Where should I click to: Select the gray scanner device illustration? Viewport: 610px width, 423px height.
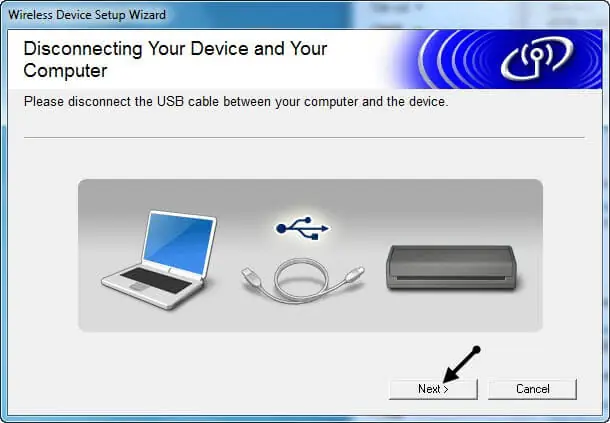pos(451,267)
